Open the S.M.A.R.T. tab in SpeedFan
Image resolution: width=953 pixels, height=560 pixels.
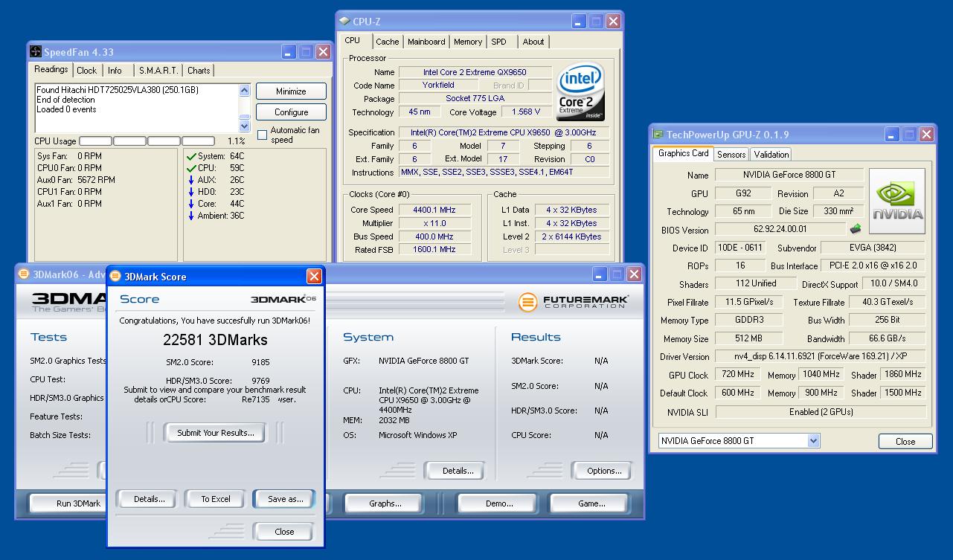pos(158,71)
